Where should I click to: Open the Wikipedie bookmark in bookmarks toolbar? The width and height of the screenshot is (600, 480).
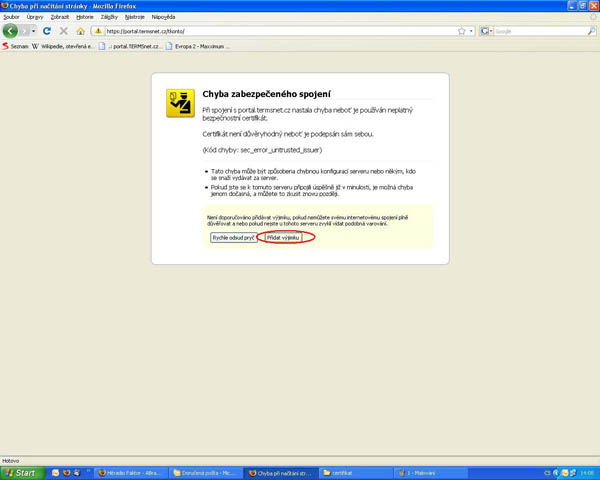(64, 45)
